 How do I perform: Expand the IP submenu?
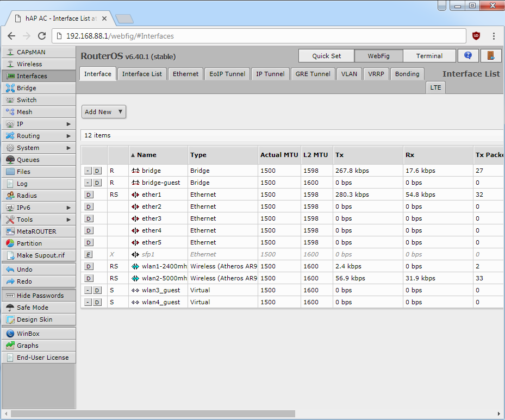pos(39,124)
